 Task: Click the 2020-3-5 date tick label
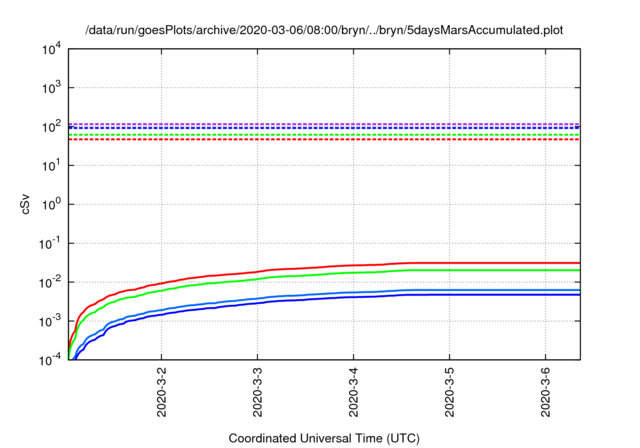click(x=449, y=392)
